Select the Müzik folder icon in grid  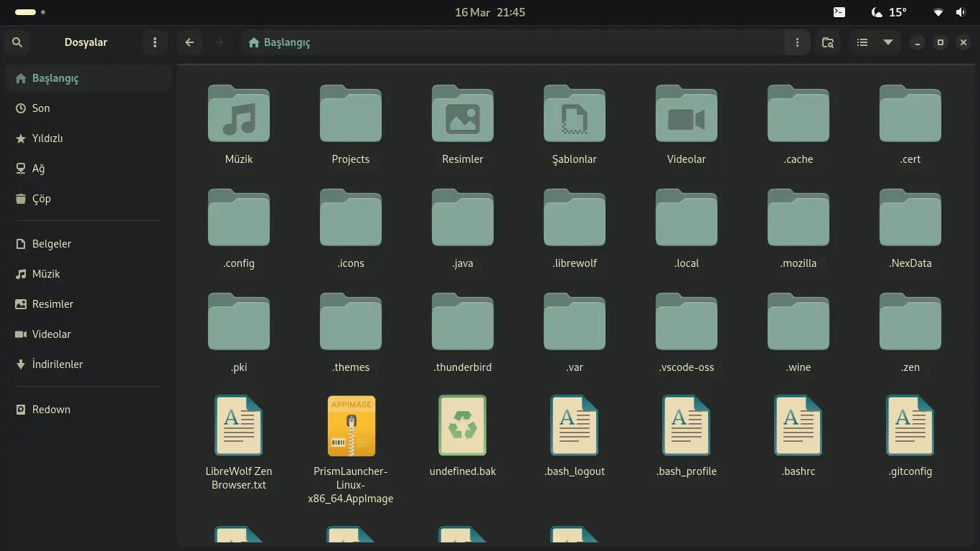[x=239, y=113]
